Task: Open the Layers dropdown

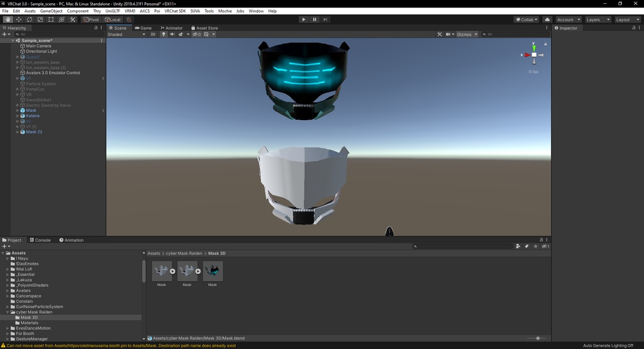Action: [x=598, y=19]
